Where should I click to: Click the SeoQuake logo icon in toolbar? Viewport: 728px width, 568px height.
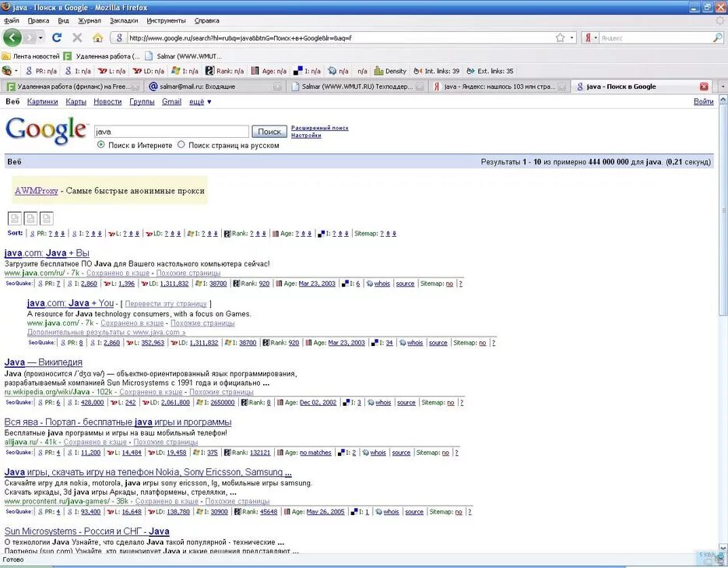point(7,71)
